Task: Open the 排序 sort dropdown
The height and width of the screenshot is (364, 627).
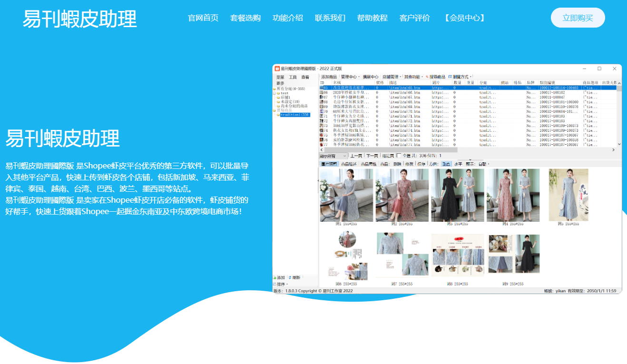Action: click(281, 284)
